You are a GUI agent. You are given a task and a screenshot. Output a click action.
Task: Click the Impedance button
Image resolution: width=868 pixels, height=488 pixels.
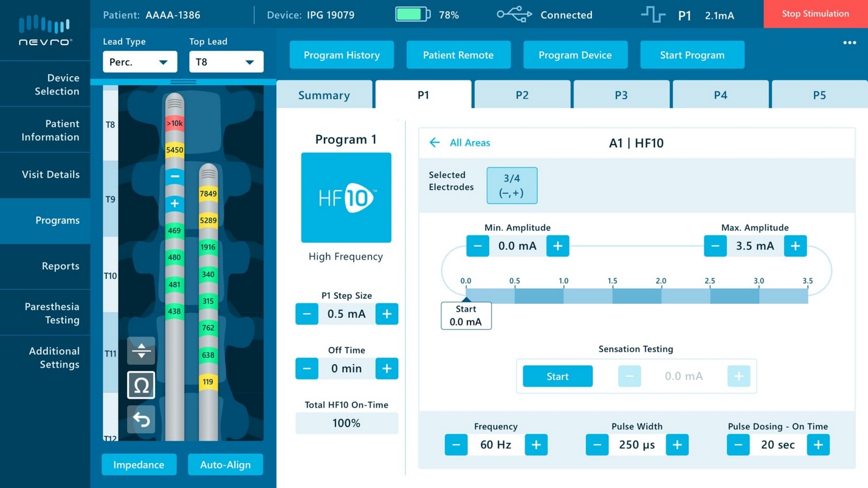pos(139,465)
